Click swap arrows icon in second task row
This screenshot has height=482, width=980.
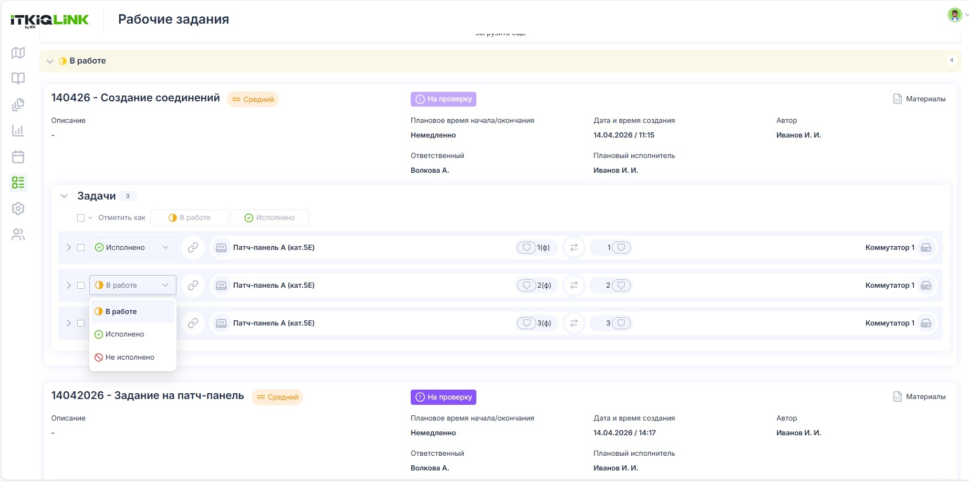574,285
